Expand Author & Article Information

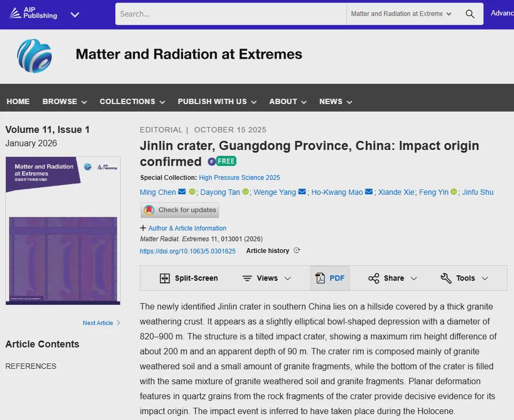coord(183,228)
